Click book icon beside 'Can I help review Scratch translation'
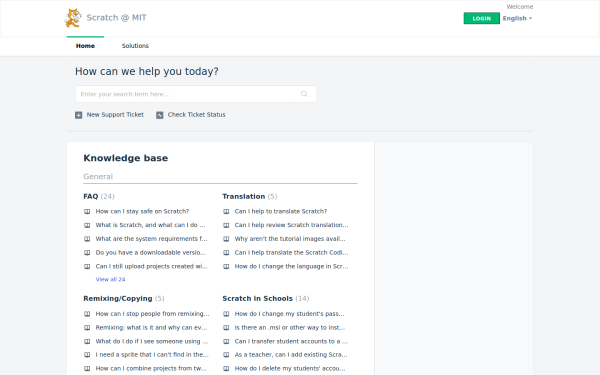600x375 pixels. [x=226, y=225]
